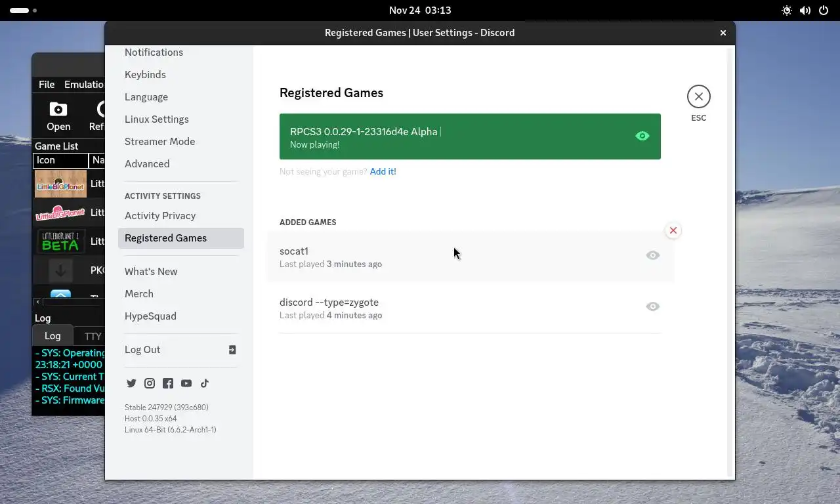Click the 'Last played 4 minutes ago' text
Screen dimensions: 840x504
tap(331, 316)
